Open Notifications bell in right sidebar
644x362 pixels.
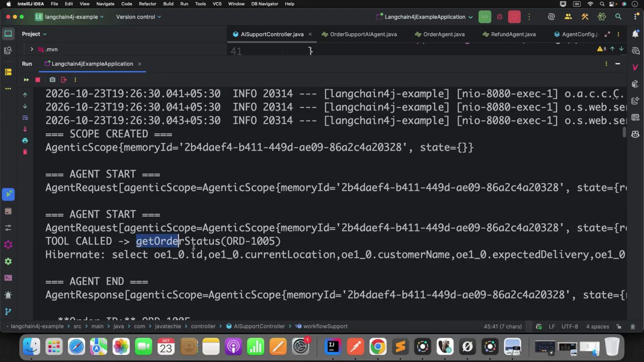(635, 34)
